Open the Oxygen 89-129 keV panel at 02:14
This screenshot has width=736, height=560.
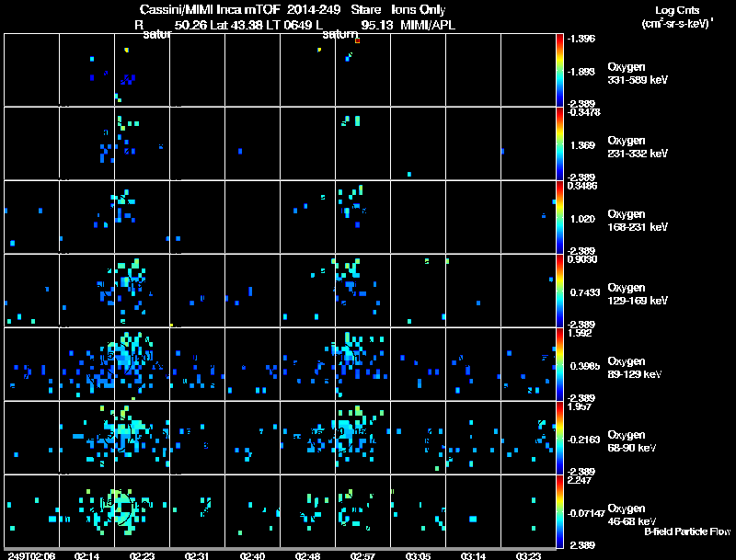click(x=86, y=364)
